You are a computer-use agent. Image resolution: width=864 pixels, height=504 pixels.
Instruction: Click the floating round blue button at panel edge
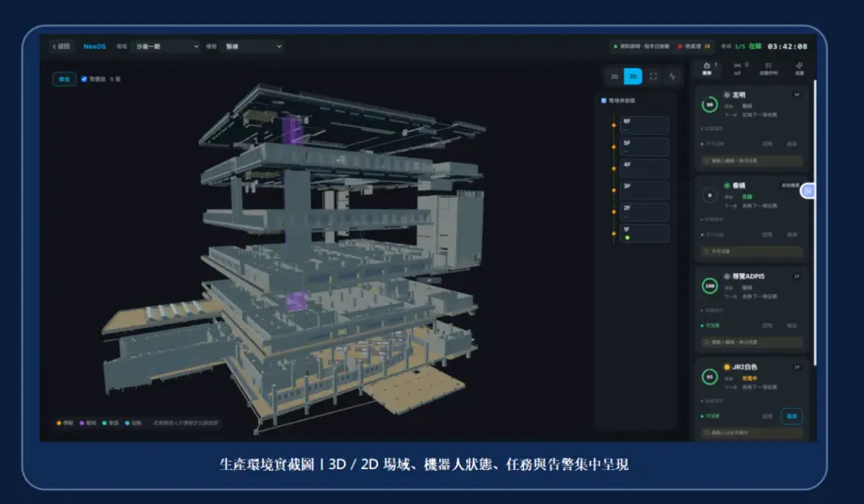807,190
